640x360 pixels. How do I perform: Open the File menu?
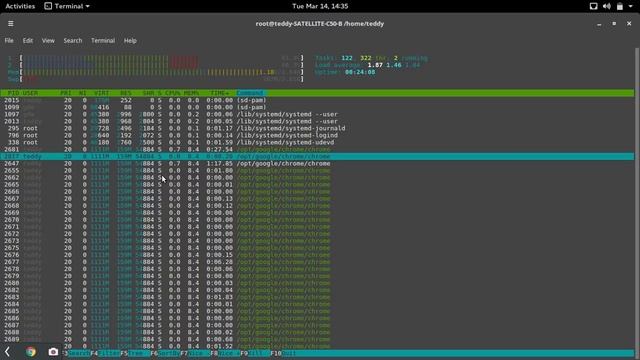(9, 40)
